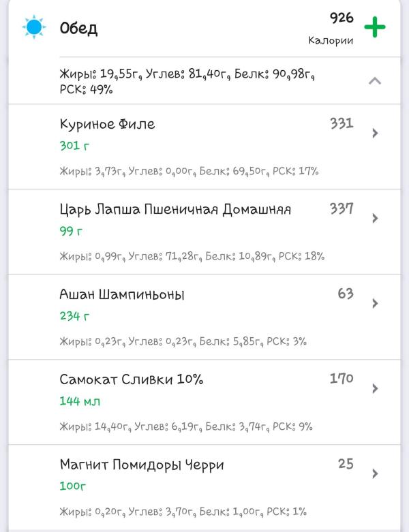409x532 pixels.
Task: Click the blue sun lunch icon
Action: pos(34,27)
